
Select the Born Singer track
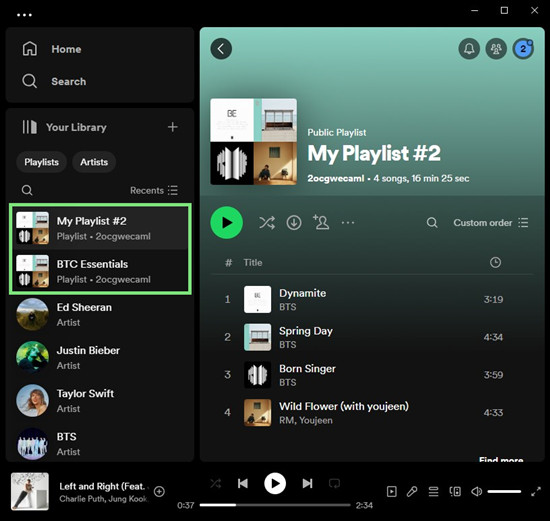tap(372, 375)
